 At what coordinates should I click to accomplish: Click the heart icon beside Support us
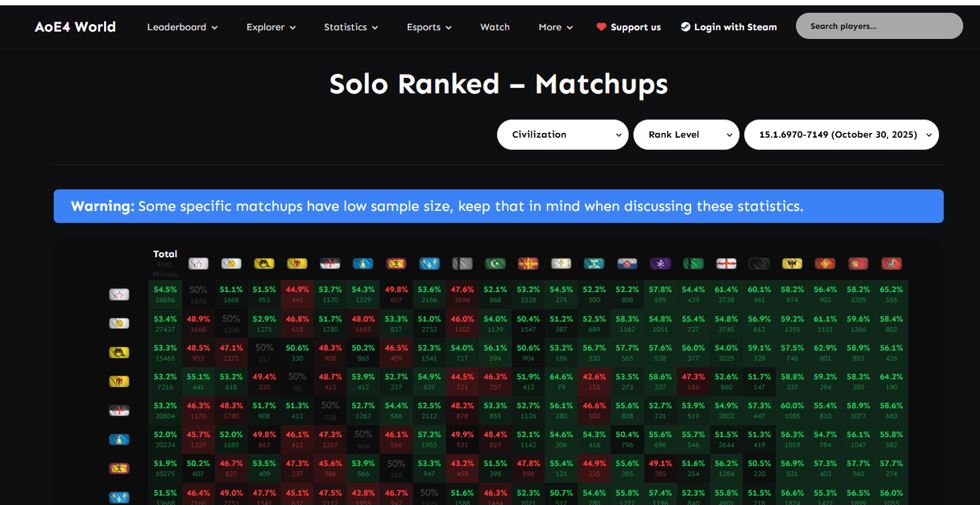(601, 28)
